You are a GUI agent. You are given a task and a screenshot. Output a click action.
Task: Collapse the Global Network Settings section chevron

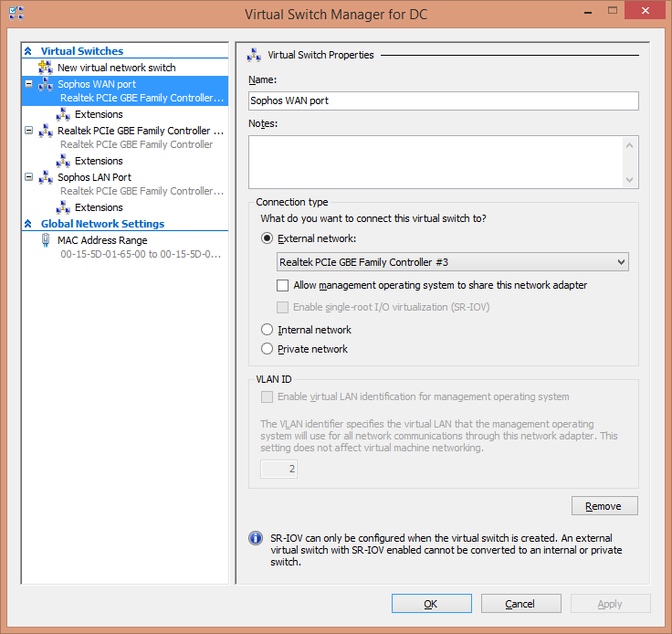pos(28,224)
